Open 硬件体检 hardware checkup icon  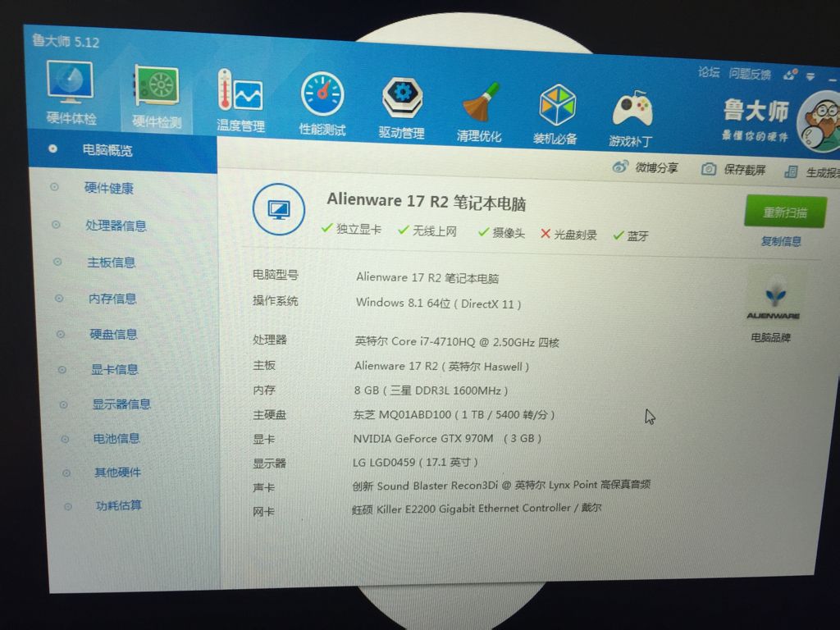pyautogui.click(x=71, y=92)
